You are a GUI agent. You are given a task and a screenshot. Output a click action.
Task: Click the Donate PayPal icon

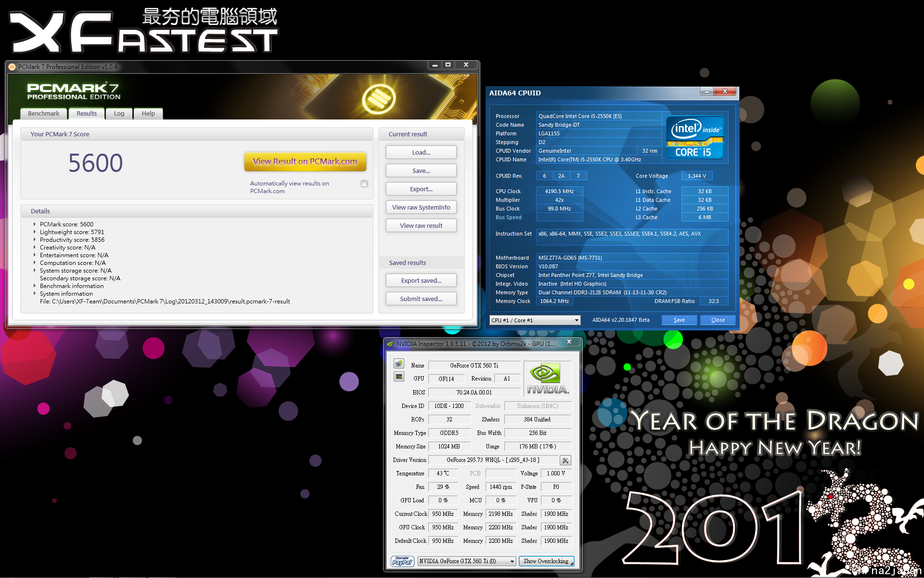[x=402, y=561]
